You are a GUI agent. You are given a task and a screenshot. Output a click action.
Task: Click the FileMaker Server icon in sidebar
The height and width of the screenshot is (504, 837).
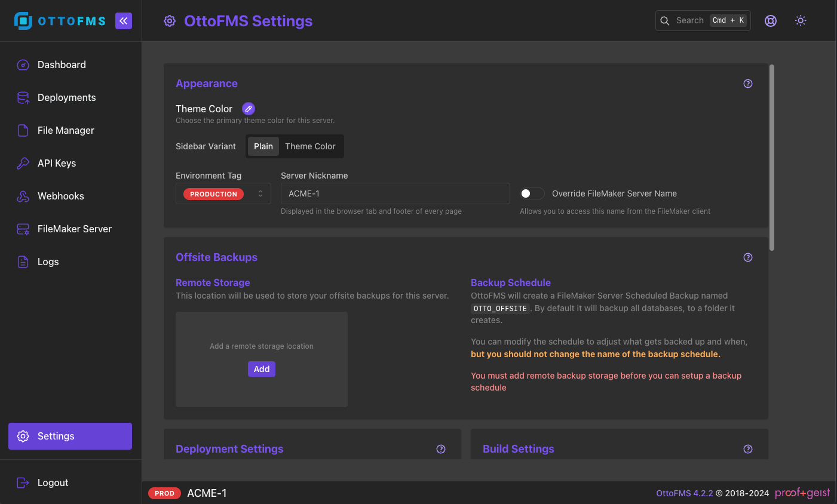(23, 229)
